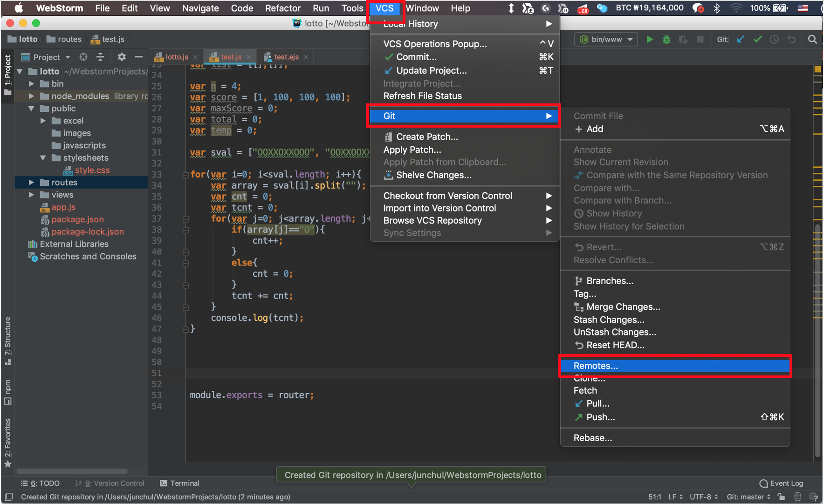Viewport: 824px width, 504px height.
Task: Open the Help menu in menu bar
Action: [460, 8]
